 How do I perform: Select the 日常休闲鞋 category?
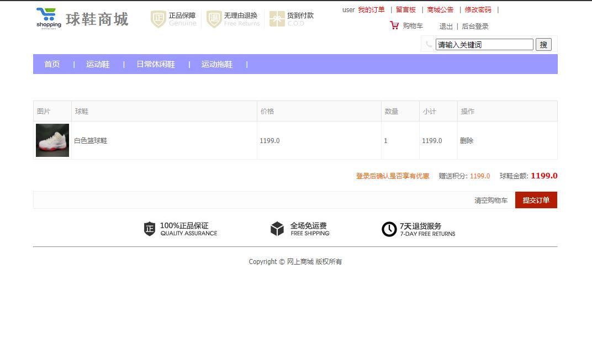(x=155, y=64)
